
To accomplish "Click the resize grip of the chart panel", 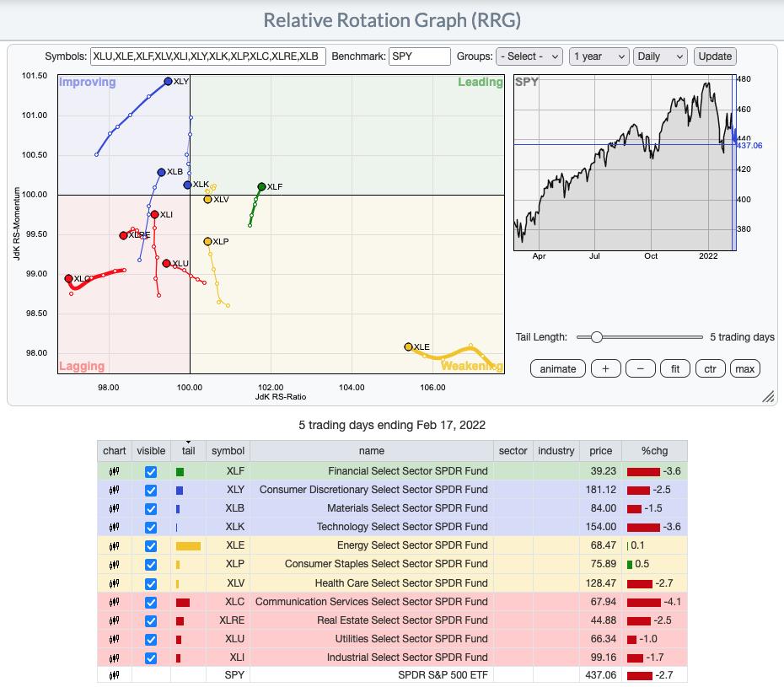I will pos(768,396).
